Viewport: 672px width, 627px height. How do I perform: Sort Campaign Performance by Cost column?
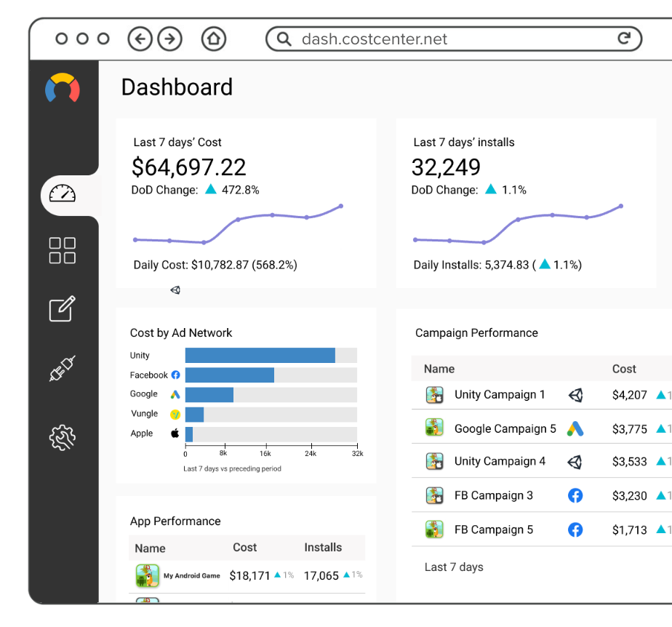click(624, 369)
